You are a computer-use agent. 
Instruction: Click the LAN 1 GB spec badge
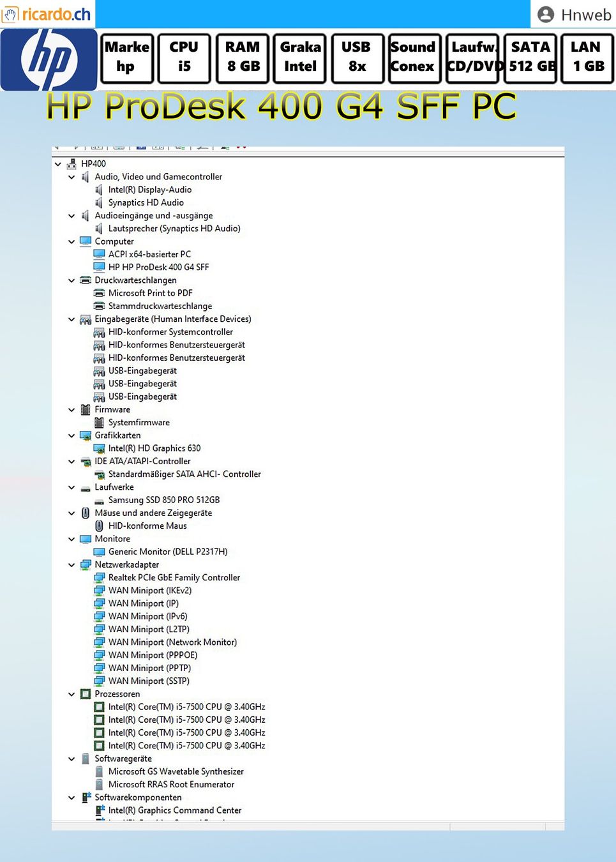587,58
